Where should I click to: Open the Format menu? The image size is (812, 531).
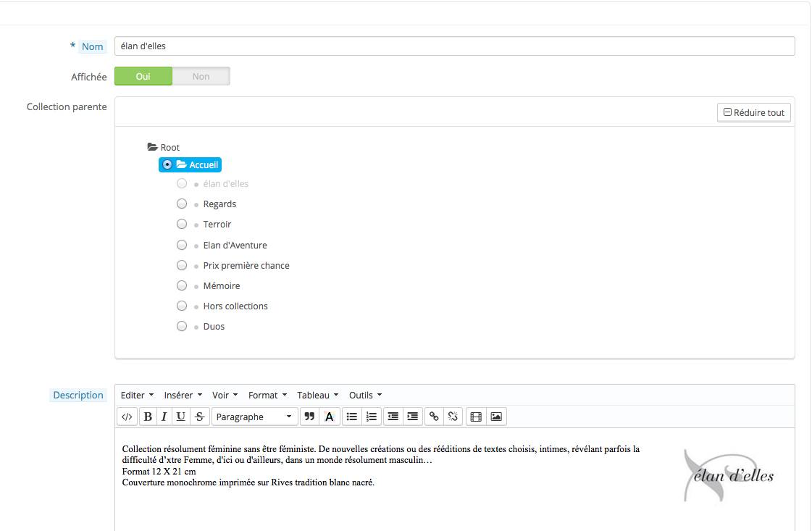click(x=267, y=396)
